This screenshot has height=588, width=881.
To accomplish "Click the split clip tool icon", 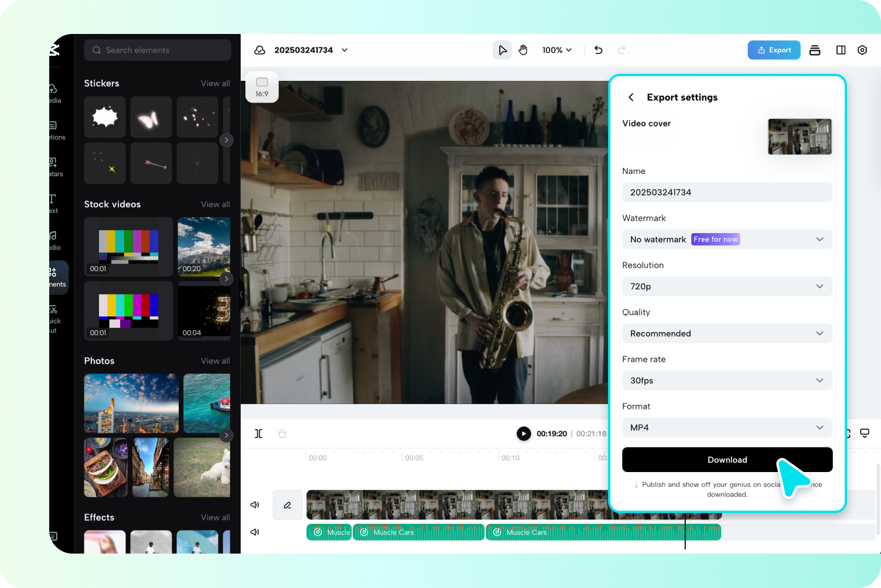I will pos(258,434).
